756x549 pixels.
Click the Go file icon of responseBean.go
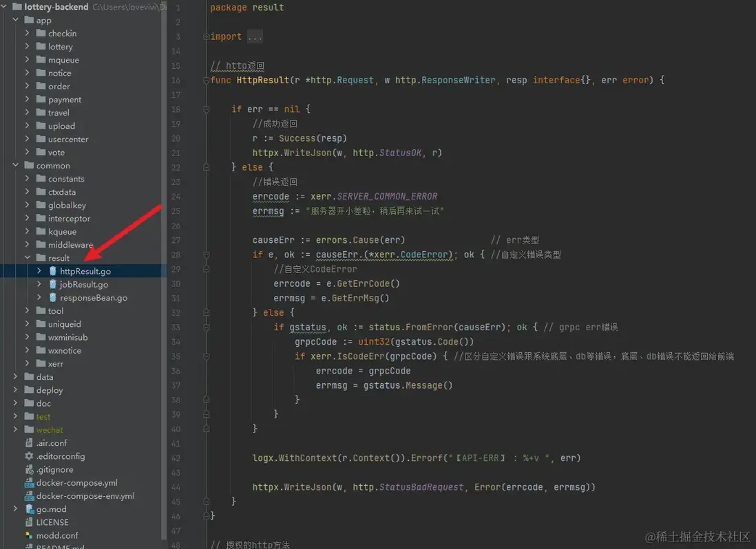(x=53, y=298)
